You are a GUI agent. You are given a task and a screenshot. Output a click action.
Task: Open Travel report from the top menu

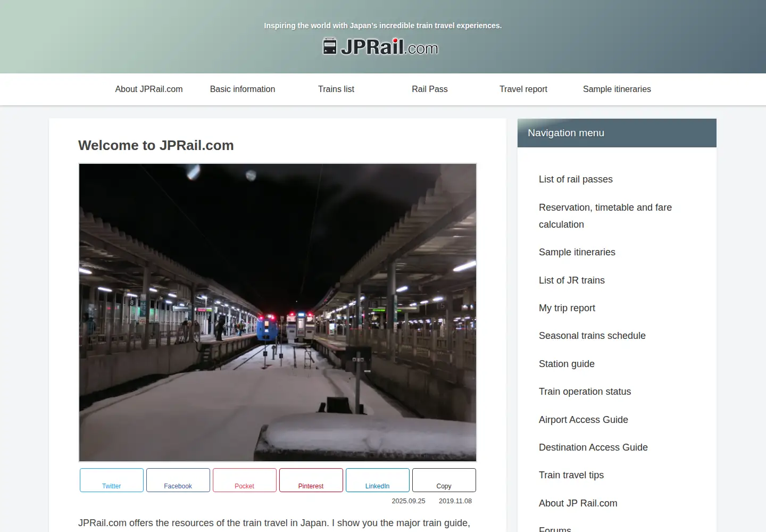tap(523, 89)
